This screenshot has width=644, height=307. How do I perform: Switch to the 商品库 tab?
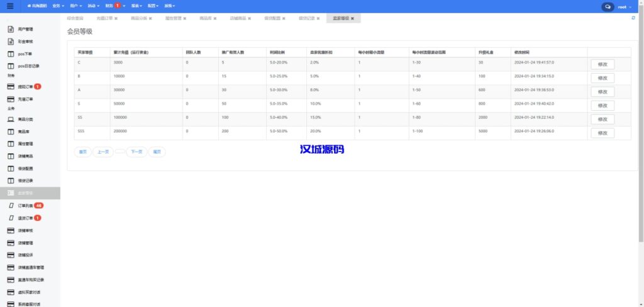[x=206, y=19]
